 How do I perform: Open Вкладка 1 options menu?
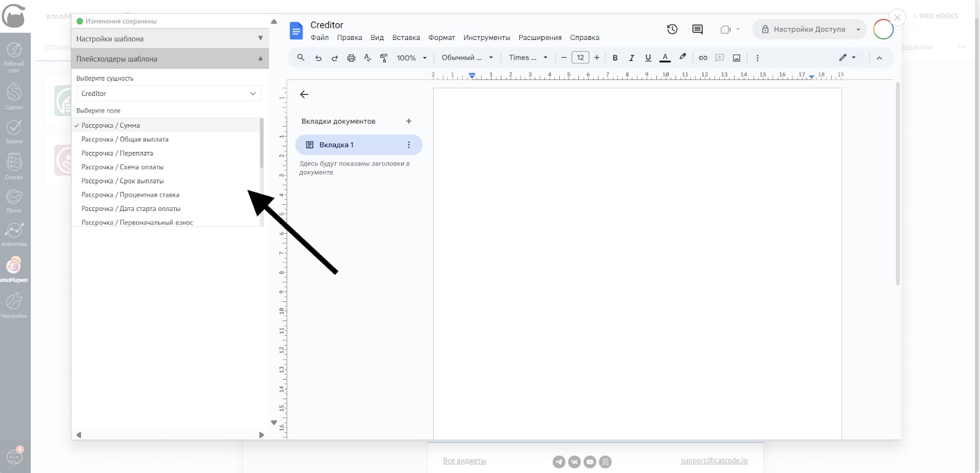click(x=408, y=145)
